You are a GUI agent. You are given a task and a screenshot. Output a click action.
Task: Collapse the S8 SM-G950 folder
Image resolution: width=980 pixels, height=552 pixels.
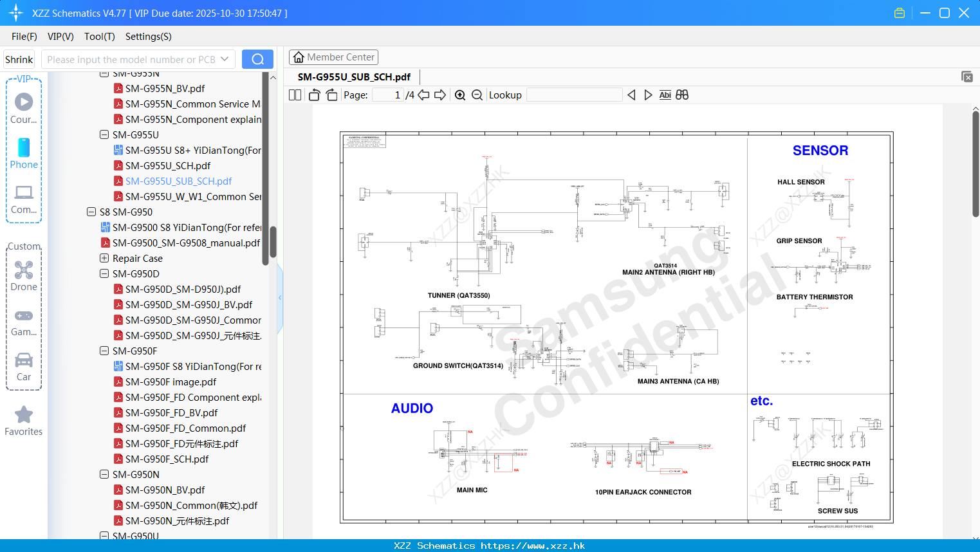pyautogui.click(x=91, y=212)
